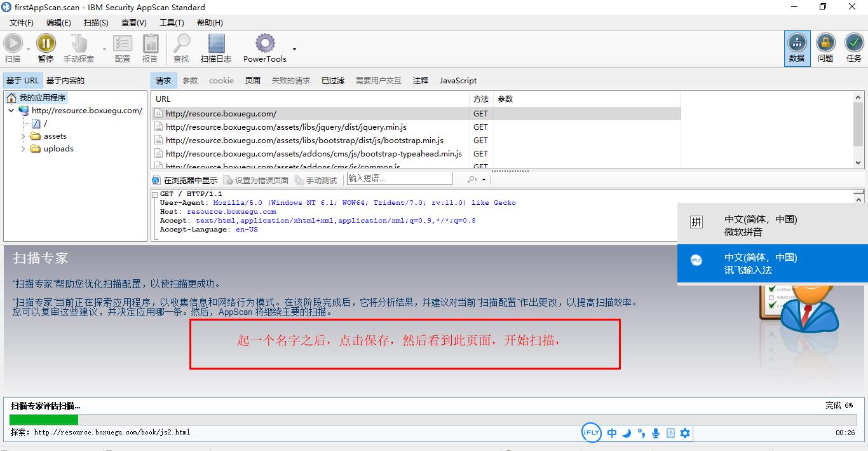Image resolution: width=868 pixels, height=451 pixels.
Task: Open the Scan button dropdown arrow
Action: 29,49
